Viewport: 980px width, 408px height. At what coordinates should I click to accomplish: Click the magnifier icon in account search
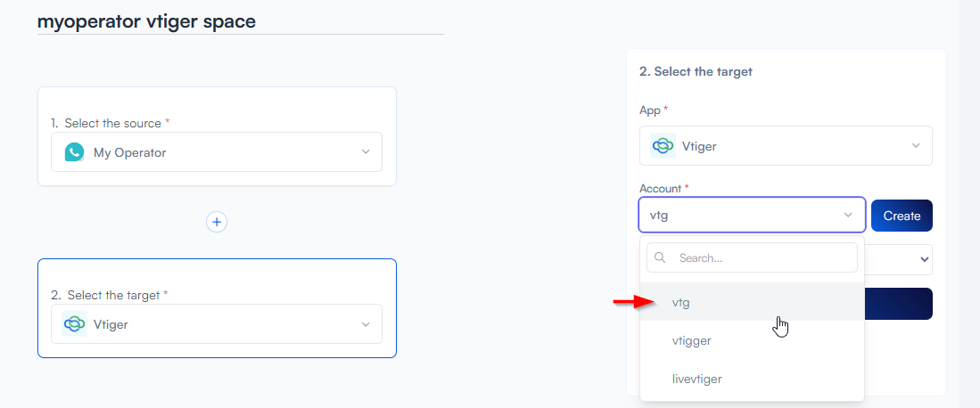click(661, 257)
